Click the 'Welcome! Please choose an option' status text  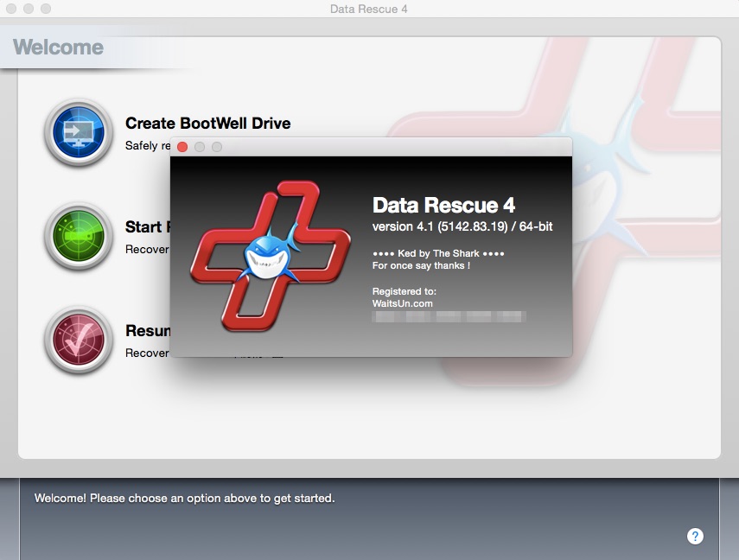[x=184, y=499]
